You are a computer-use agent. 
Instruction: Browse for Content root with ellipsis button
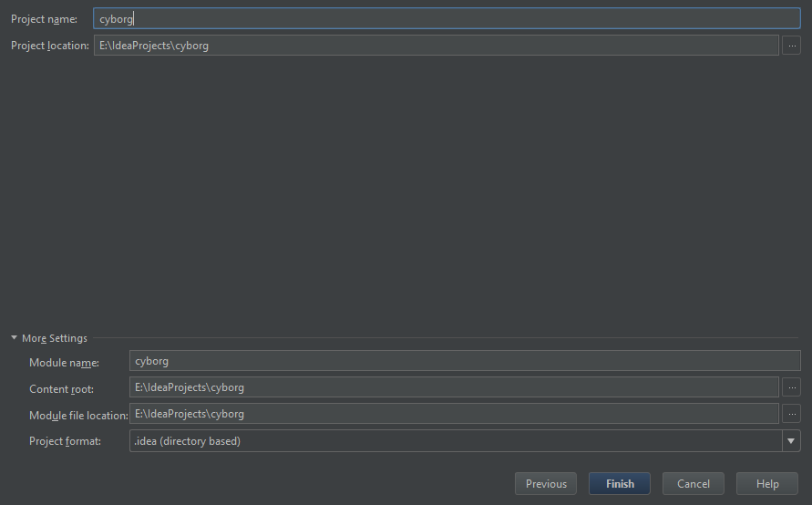point(792,387)
